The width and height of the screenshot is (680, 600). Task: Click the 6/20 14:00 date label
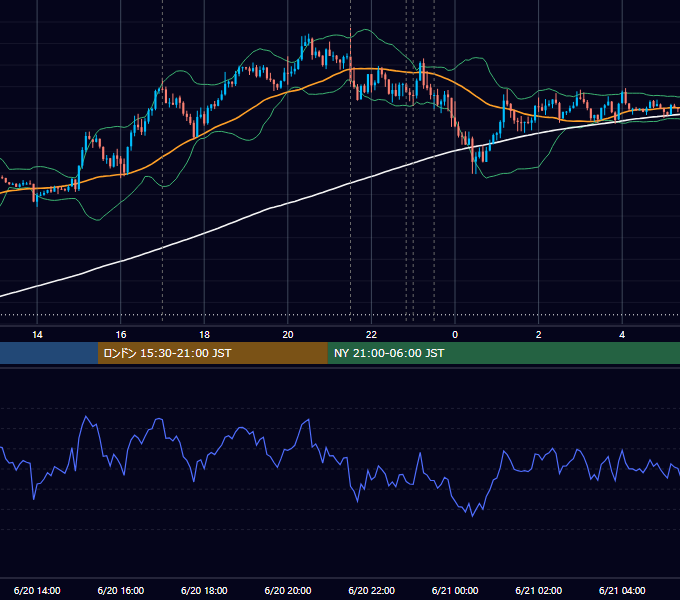tap(37, 590)
